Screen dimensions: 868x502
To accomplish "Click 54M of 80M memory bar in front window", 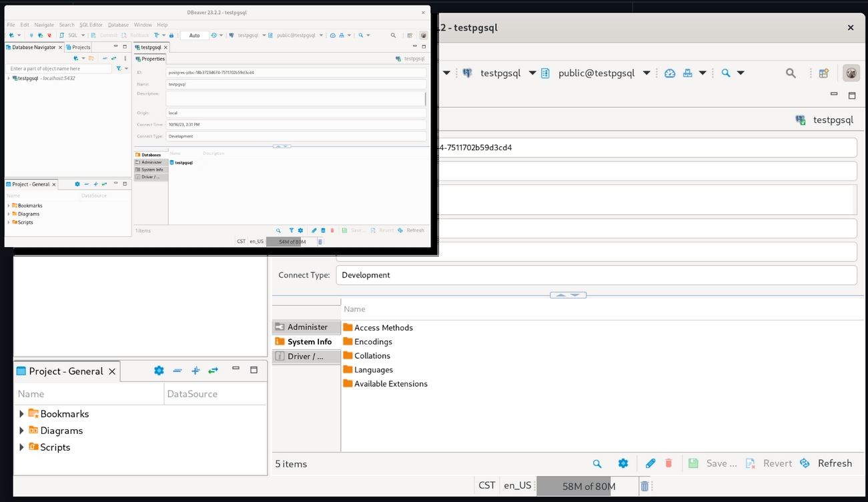I will pos(292,242).
